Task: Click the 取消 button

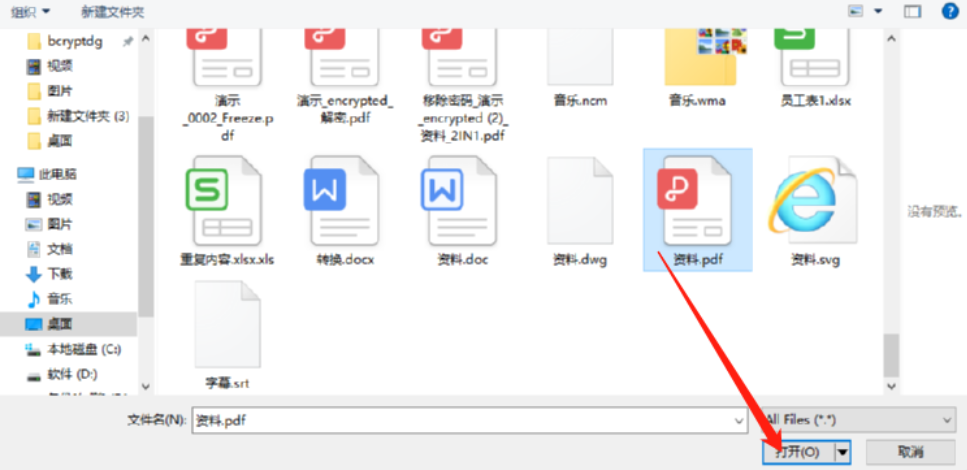Action: (910, 453)
